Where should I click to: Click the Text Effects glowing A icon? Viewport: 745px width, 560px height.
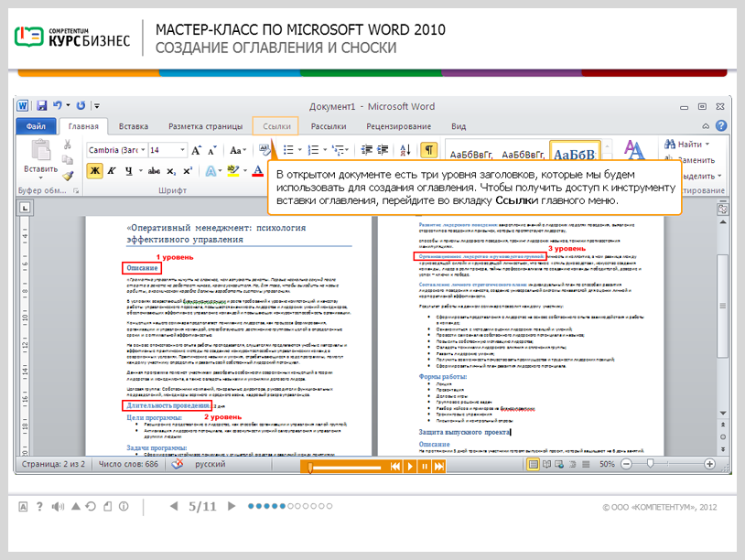coord(211,171)
